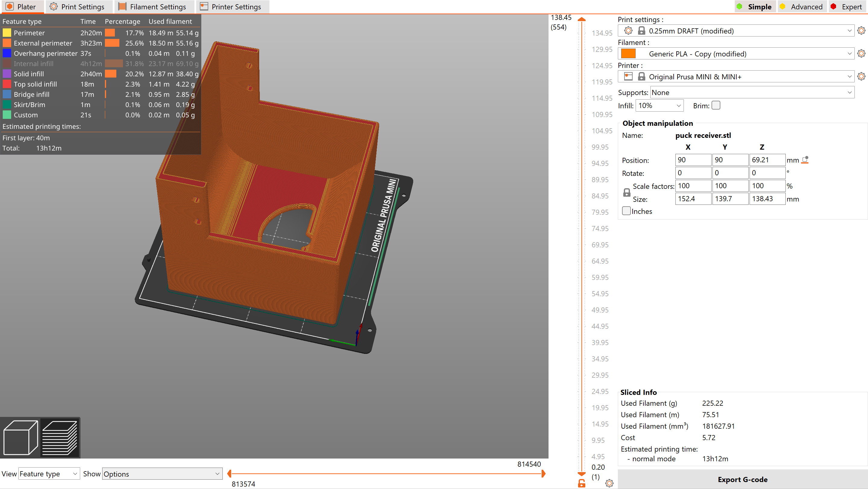Viewport: 868px width, 489px height.
Task: Select the sliced layers preview icon
Action: (60, 437)
